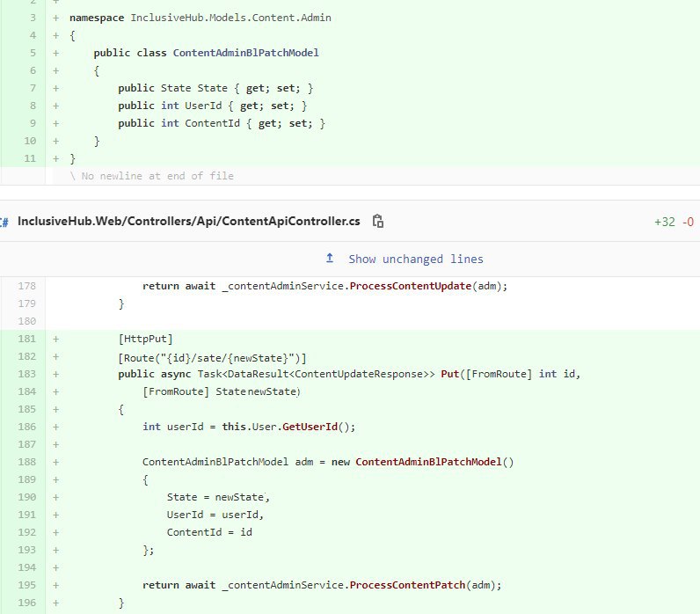
Task: Click the +32 additions count
Action: 664,222
